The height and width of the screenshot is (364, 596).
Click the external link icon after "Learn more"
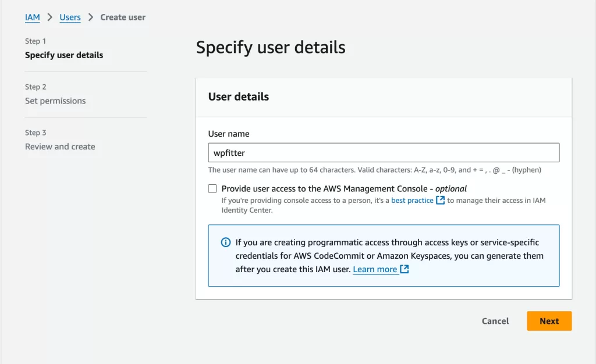pyautogui.click(x=404, y=269)
